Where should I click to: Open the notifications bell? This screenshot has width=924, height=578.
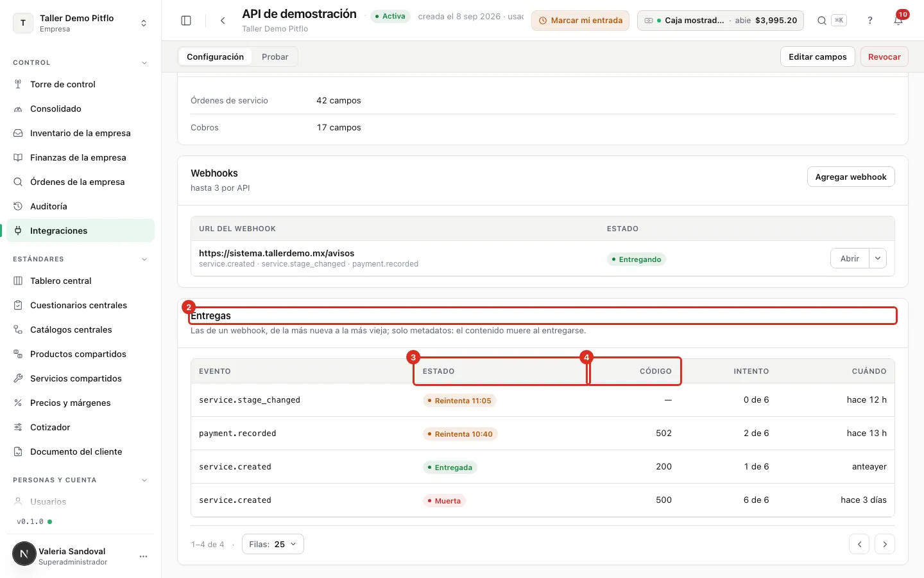click(x=898, y=21)
